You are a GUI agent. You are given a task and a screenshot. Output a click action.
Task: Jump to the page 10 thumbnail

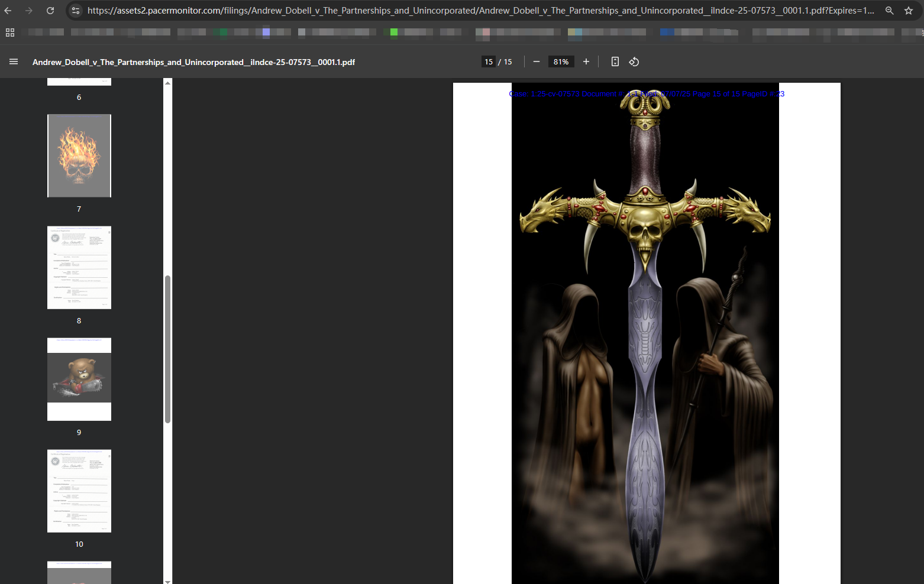pyautogui.click(x=79, y=491)
